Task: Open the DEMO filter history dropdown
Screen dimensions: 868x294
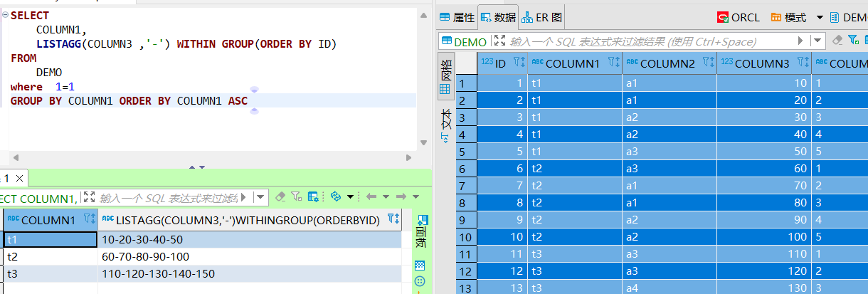Action: coord(817,41)
